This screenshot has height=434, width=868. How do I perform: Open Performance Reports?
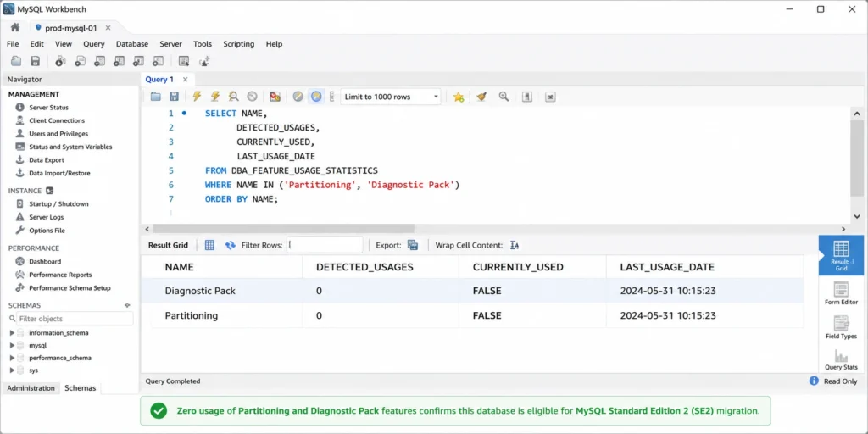click(x=60, y=275)
